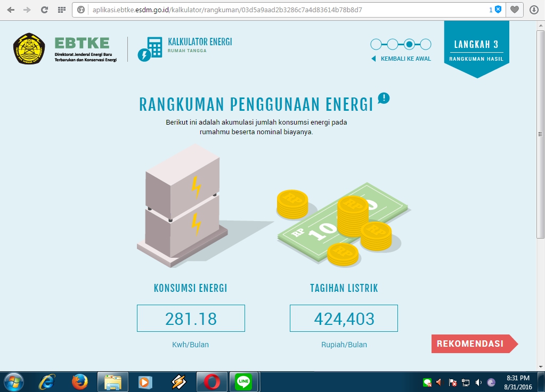The height and width of the screenshot is (392, 545).
Task: Click the Action Center flag icon
Action: click(x=453, y=382)
